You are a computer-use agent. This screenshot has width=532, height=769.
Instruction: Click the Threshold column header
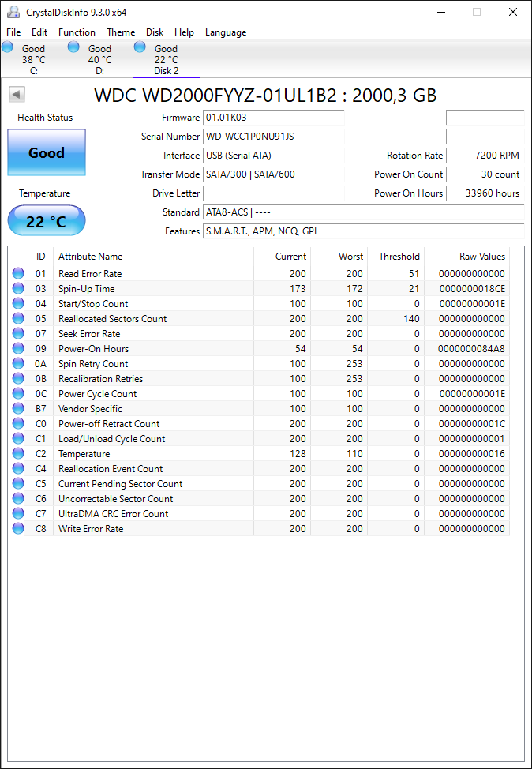(x=395, y=257)
